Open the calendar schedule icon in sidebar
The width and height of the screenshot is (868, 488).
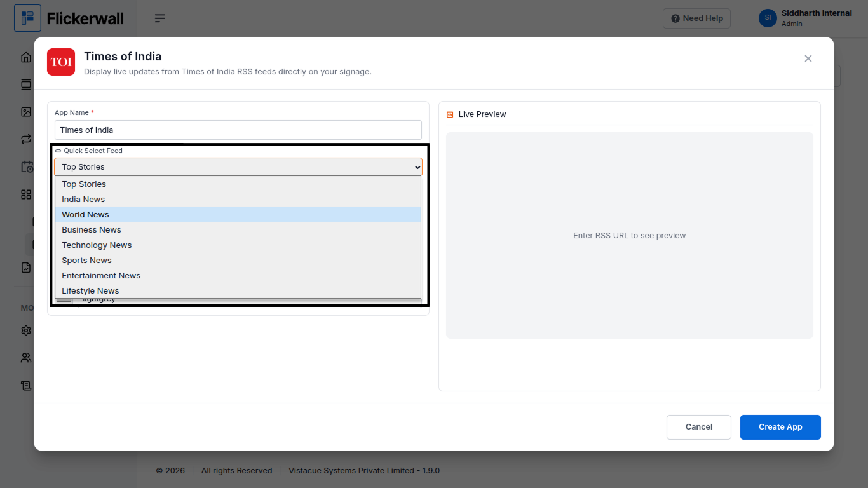[27, 166]
